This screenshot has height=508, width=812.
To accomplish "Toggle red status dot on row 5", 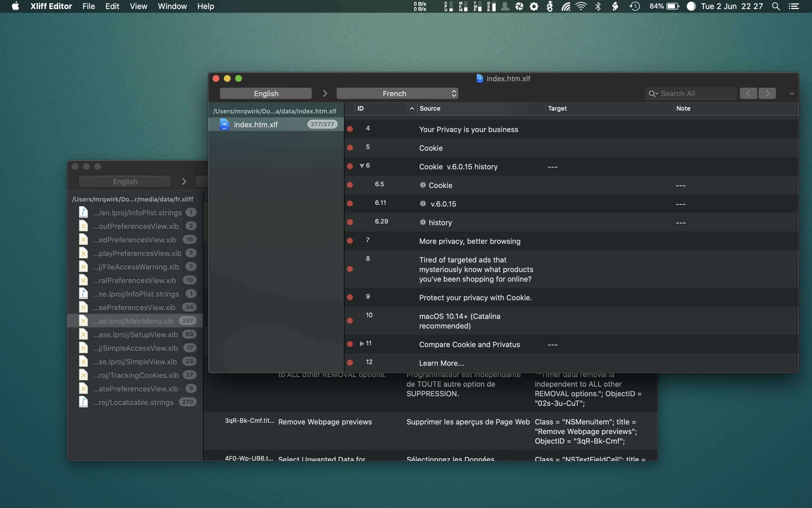I will [x=350, y=148].
